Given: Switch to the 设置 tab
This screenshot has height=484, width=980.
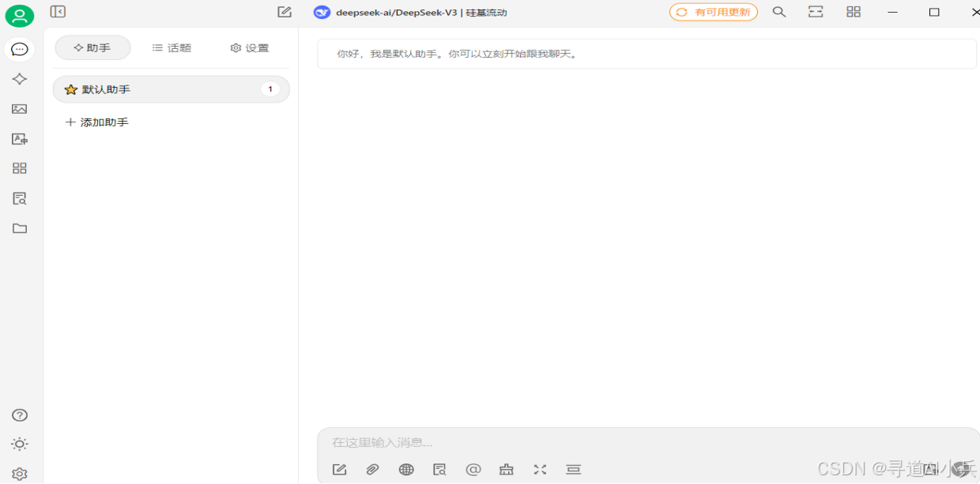Looking at the screenshot, I should click(x=250, y=47).
